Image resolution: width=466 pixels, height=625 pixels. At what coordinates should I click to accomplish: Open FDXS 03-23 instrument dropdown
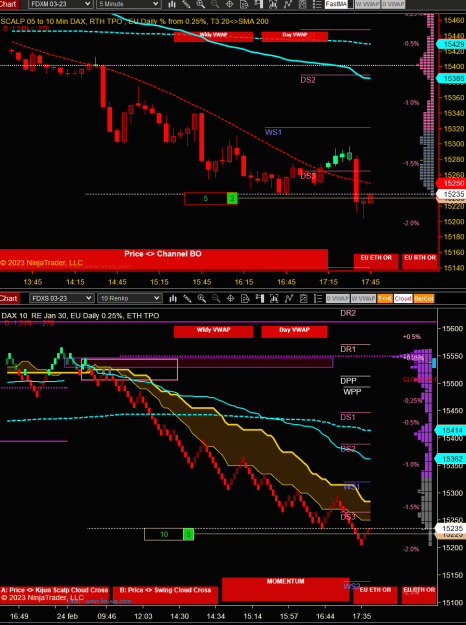[x=62, y=298]
